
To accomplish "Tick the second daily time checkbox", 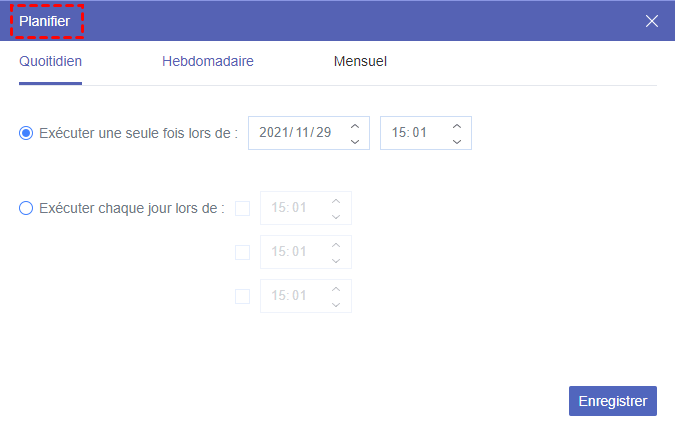I will point(242,252).
